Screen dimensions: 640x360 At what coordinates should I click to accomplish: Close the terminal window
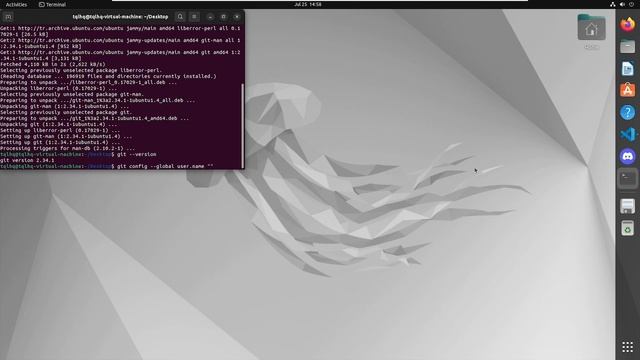click(x=237, y=17)
